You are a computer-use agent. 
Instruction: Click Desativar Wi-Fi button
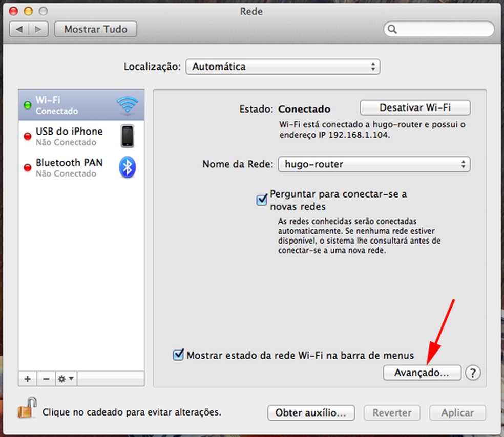click(415, 107)
